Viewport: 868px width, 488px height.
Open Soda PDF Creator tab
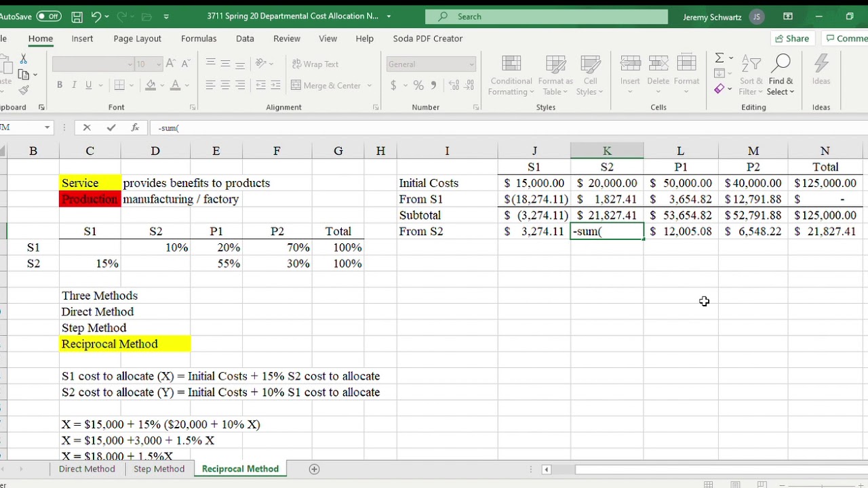click(428, 39)
